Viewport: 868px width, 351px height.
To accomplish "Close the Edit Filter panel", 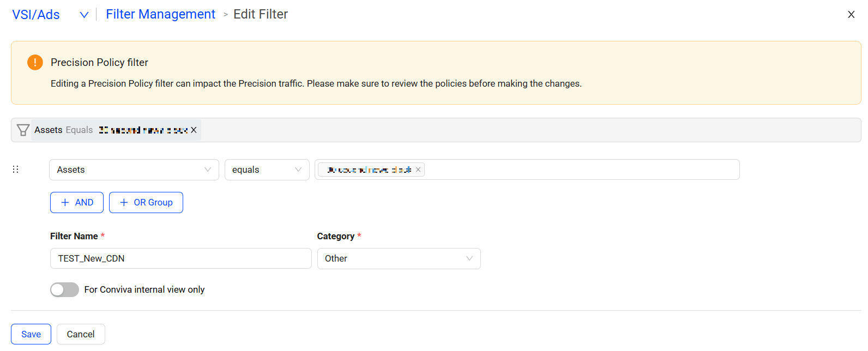I will [x=851, y=15].
